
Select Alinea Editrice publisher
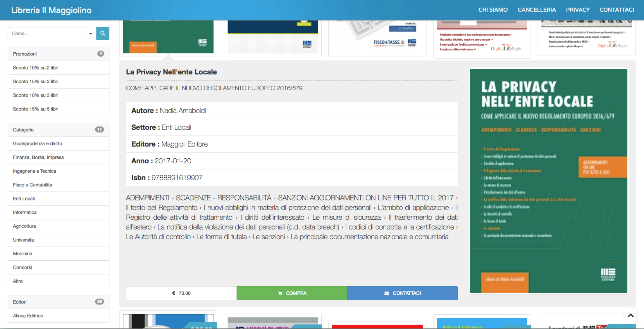58,316
